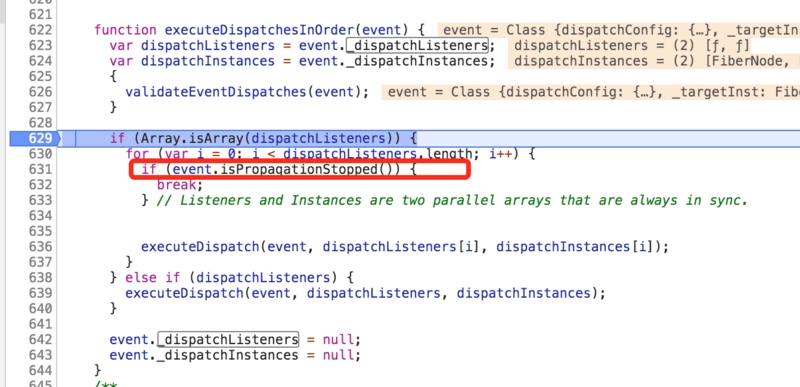Toggle breakpoint marker on line 629
The height and width of the screenshot is (387, 800).
pos(35,138)
